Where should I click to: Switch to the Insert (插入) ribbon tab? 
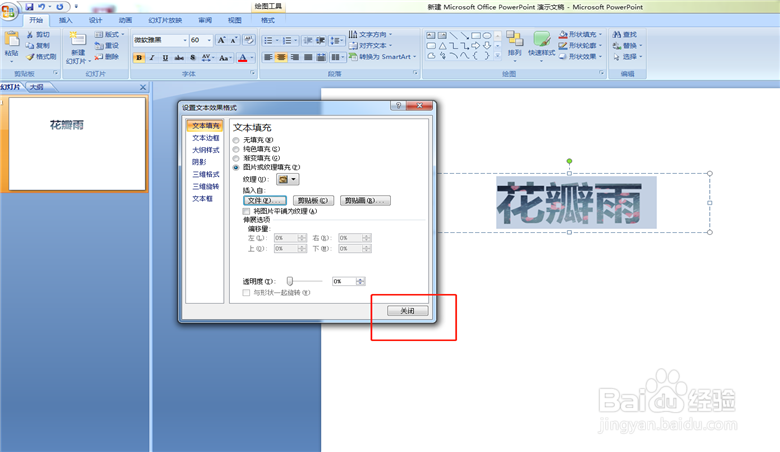[65, 20]
